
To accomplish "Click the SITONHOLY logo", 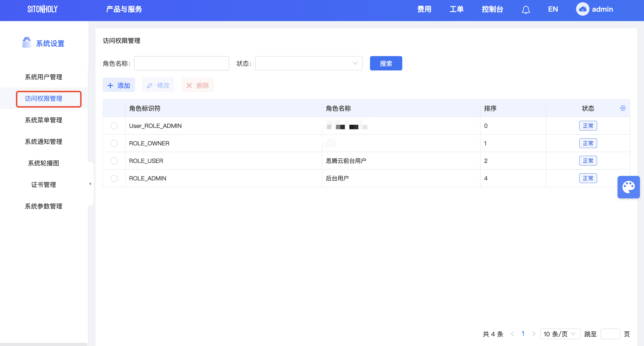I will click(x=43, y=9).
